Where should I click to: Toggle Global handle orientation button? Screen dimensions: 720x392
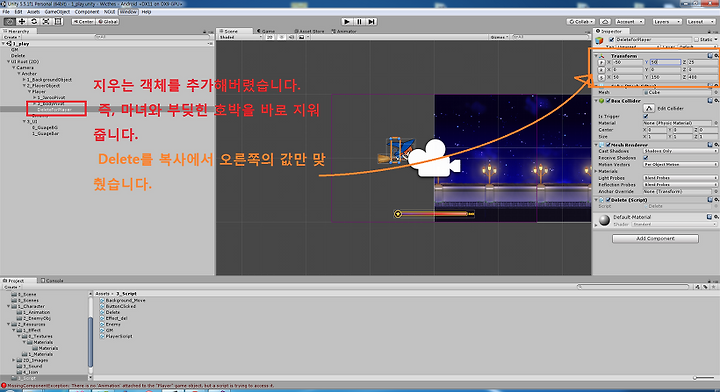click(107, 22)
